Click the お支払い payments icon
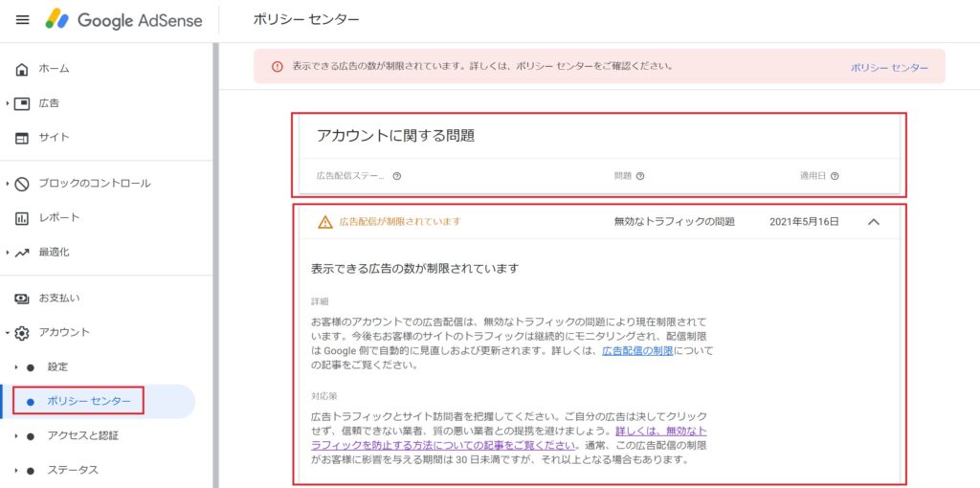The image size is (980, 488). point(22,299)
